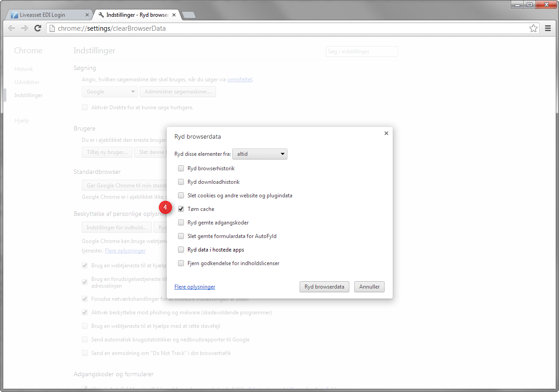Close the Indstillinger tab via its X icon
The height and width of the screenshot is (392, 559).
pos(174,15)
